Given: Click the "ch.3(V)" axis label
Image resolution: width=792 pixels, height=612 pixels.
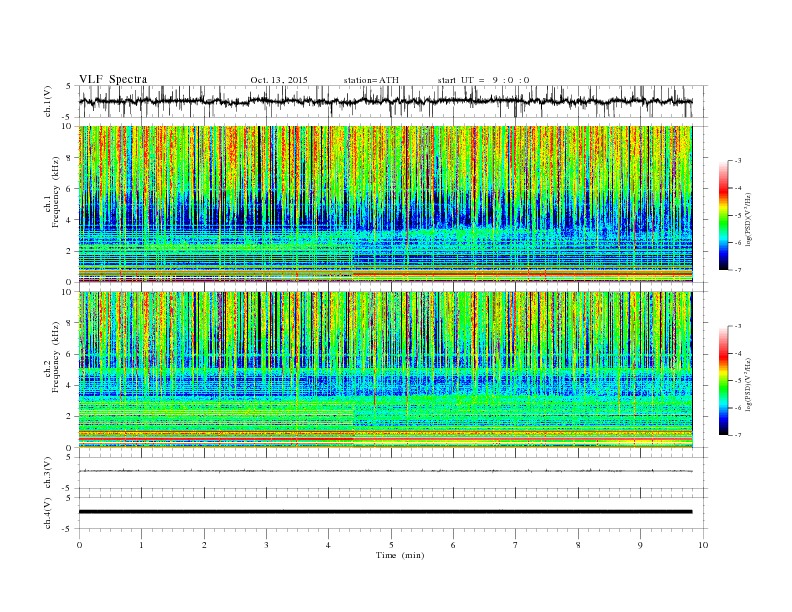Looking at the screenshot, I should point(48,473).
